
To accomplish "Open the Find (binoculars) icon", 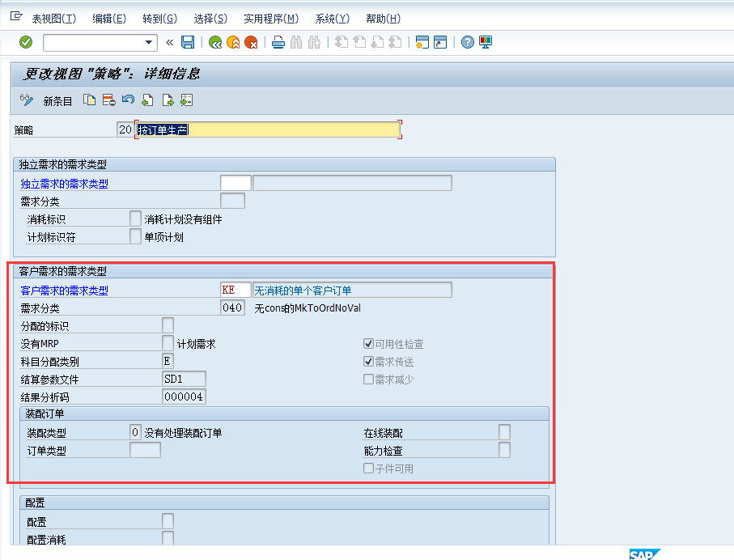I will (x=296, y=43).
